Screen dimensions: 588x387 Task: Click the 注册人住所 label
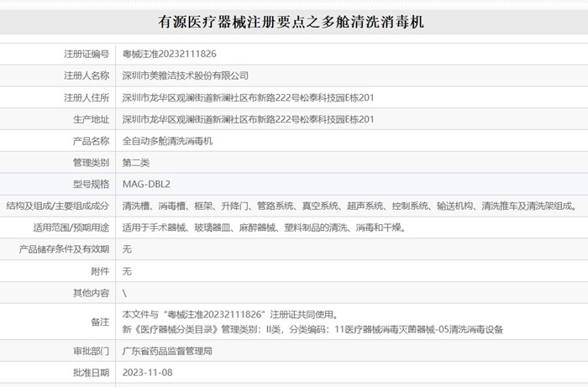tap(87, 97)
